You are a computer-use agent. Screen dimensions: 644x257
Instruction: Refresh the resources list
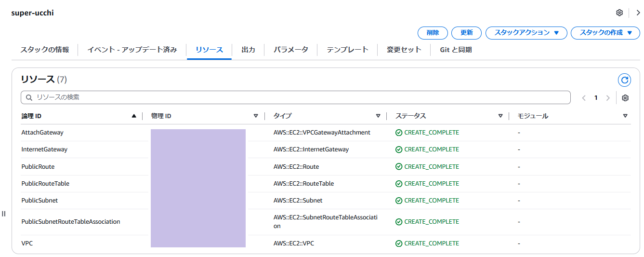624,80
